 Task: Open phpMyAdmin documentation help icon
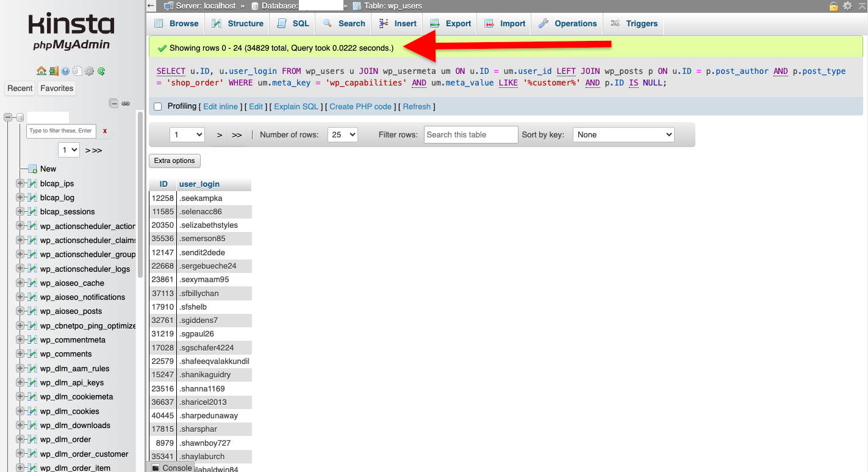(x=65, y=71)
